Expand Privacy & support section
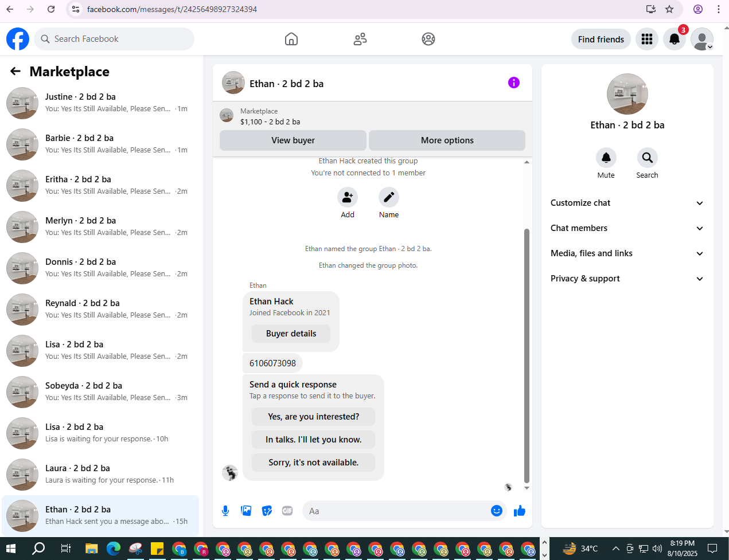Image resolution: width=729 pixels, height=560 pixels. point(627,279)
